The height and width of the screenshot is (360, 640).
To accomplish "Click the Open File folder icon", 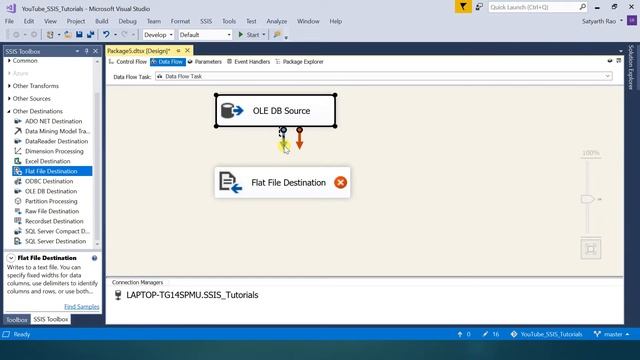I will [x=68, y=35].
